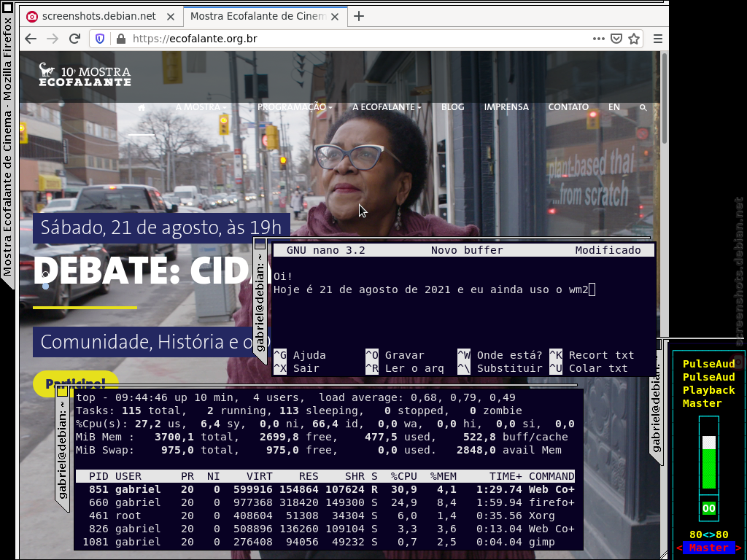Screen dimensions: 747x560
Task: Open the BLOG link
Action: pos(452,107)
